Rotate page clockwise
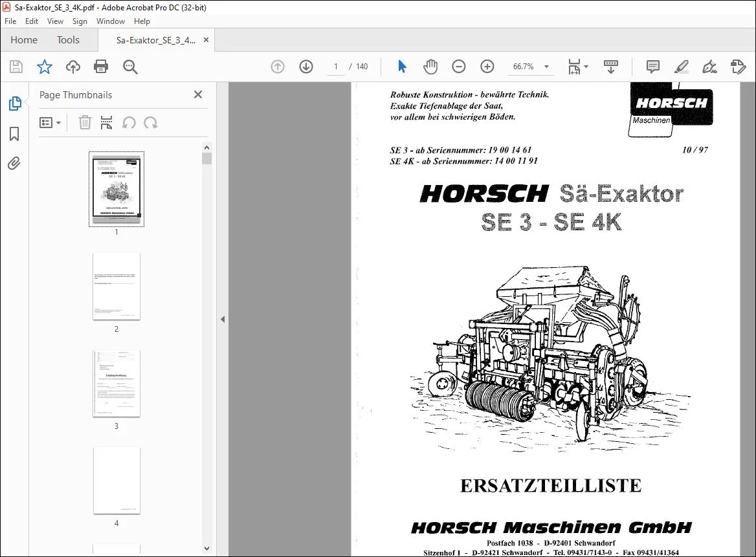Screen dimensions: 756x557 point(151,123)
